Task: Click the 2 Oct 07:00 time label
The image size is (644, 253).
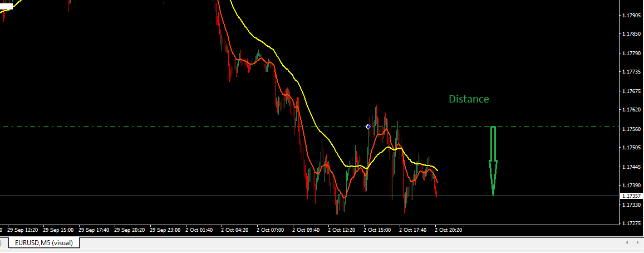Action: (271, 230)
